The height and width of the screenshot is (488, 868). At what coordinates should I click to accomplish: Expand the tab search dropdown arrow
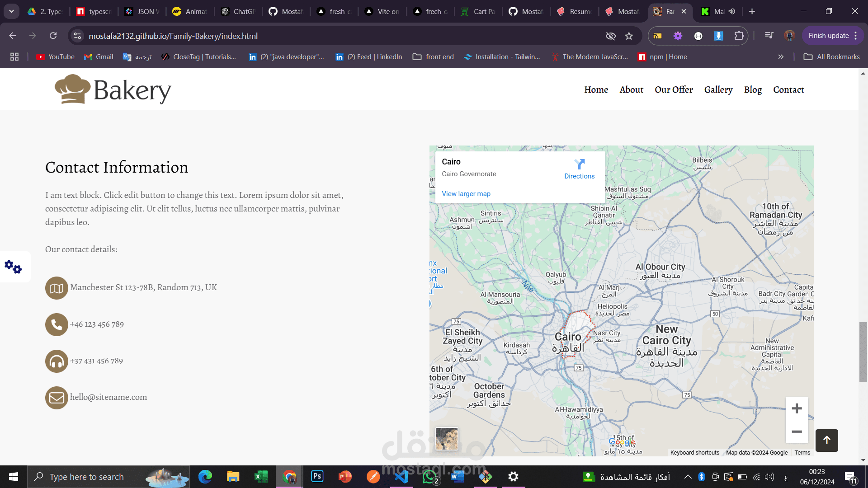tap(11, 11)
